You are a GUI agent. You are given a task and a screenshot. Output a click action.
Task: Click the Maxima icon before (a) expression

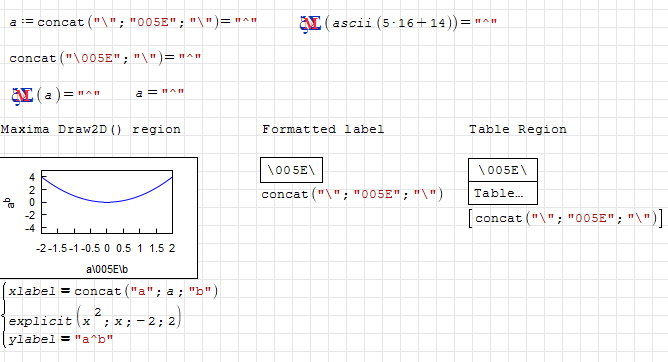pos(23,96)
